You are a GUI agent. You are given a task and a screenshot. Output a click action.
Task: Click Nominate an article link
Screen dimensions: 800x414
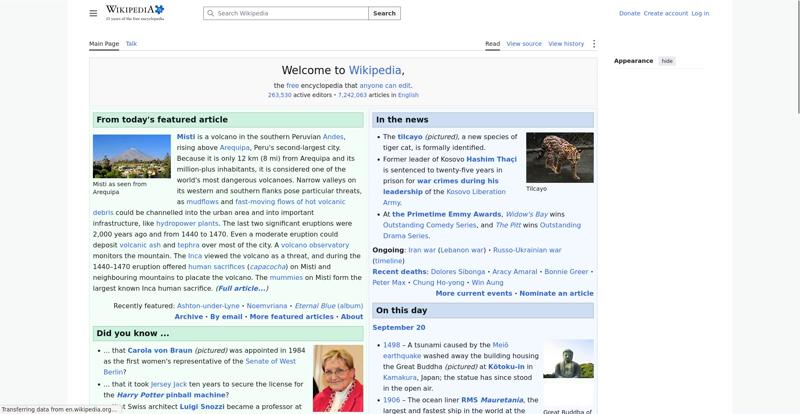[556, 294]
